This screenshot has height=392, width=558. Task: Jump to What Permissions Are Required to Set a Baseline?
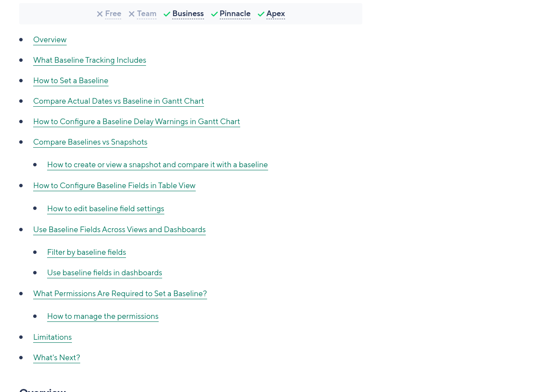120,294
